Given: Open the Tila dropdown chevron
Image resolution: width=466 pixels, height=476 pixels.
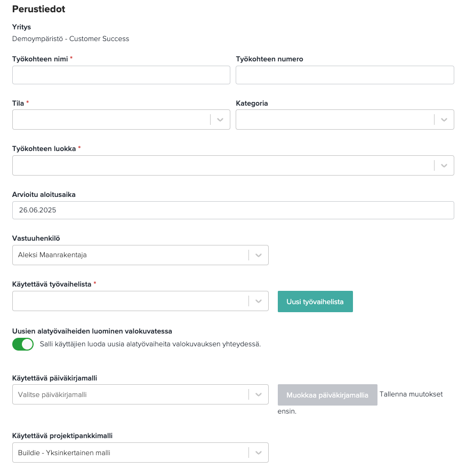Looking at the screenshot, I should [x=220, y=120].
